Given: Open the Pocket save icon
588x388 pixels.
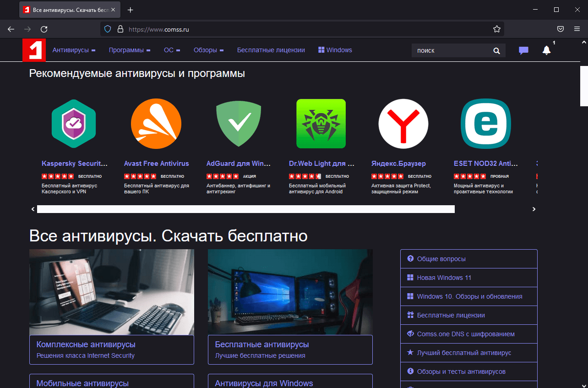Looking at the screenshot, I should coord(560,29).
